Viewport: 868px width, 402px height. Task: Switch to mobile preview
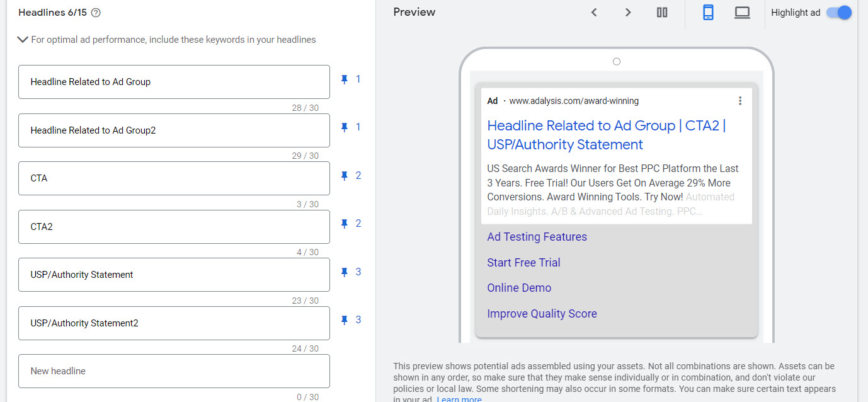click(x=708, y=13)
